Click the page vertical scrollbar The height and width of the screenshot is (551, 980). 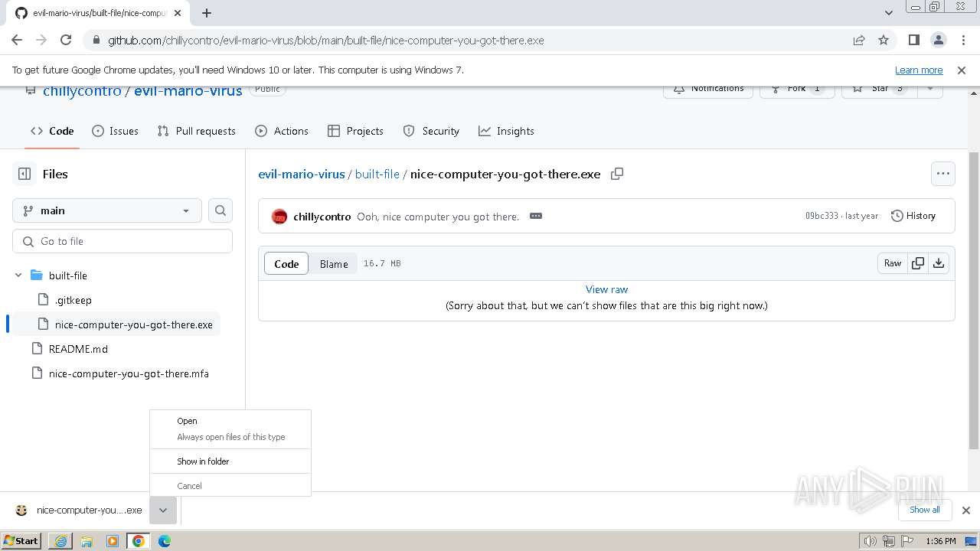coord(974,301)
